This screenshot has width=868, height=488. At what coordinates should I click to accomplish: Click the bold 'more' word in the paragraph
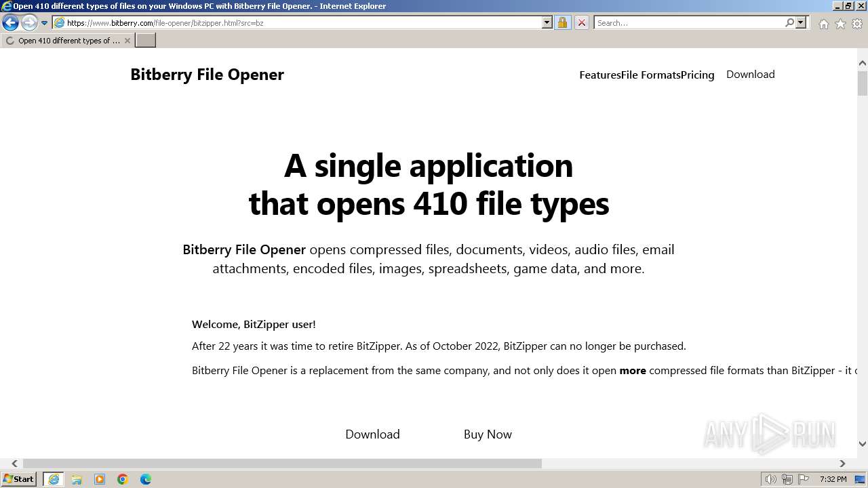tap(633, 371)
